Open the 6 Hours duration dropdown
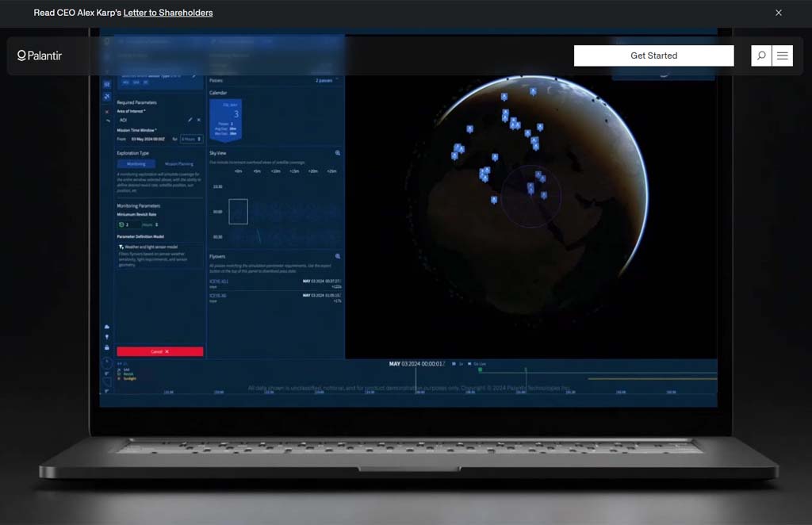 pos(191,139)
